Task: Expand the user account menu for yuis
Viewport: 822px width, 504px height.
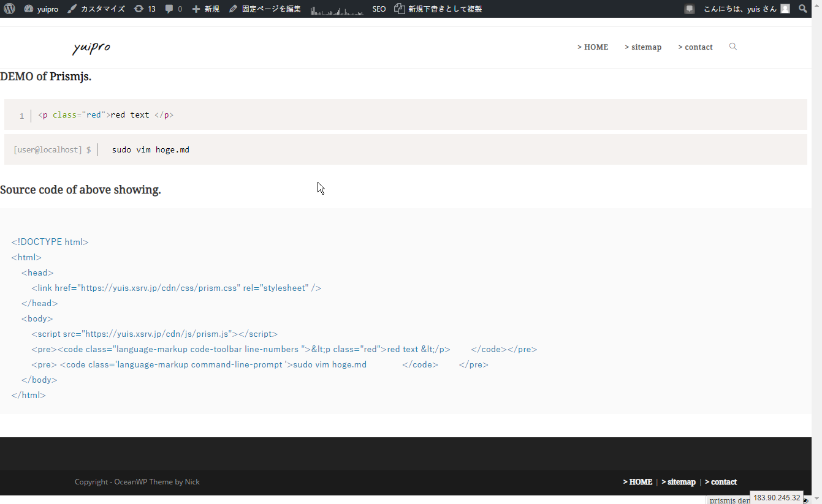Action: pos(746,9)
